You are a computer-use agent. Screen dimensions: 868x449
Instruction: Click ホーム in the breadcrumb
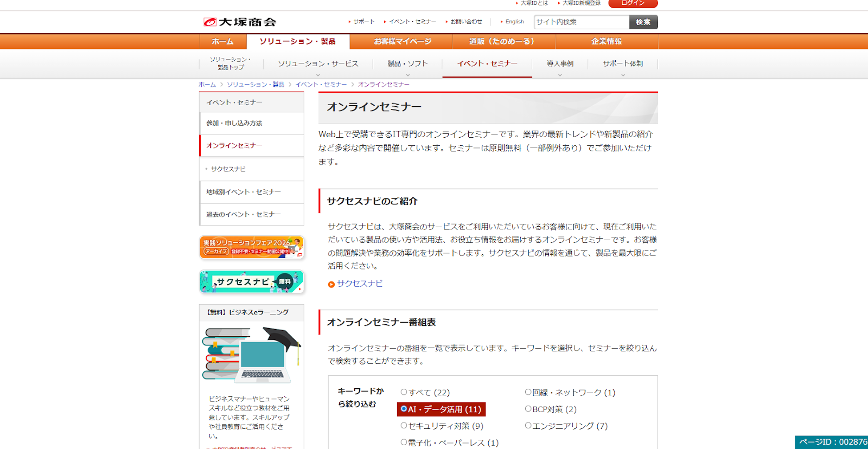(207, 85)
